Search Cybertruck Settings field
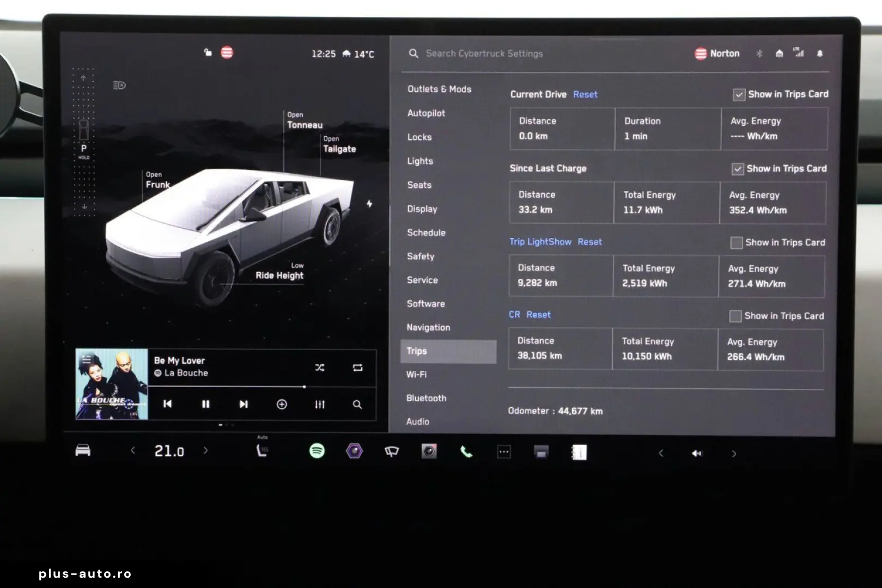 [484, 53]
